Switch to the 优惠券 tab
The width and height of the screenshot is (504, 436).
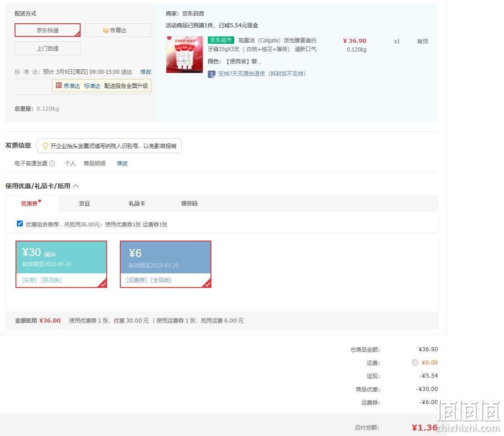coord(31,203)
